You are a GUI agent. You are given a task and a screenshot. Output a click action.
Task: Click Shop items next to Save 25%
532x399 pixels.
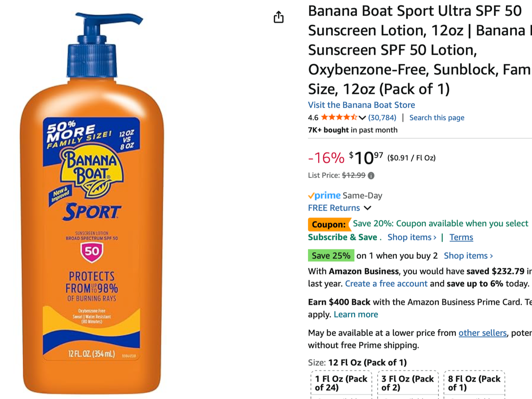pos(468,256)
